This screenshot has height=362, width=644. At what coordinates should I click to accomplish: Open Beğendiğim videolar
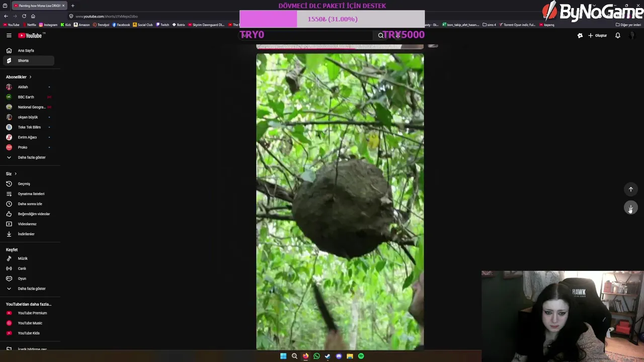coord(28,214)
